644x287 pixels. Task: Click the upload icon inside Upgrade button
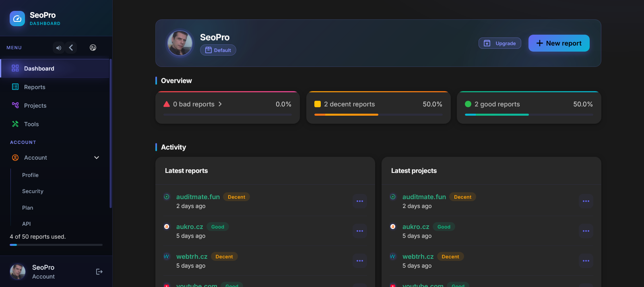(487, 43)
